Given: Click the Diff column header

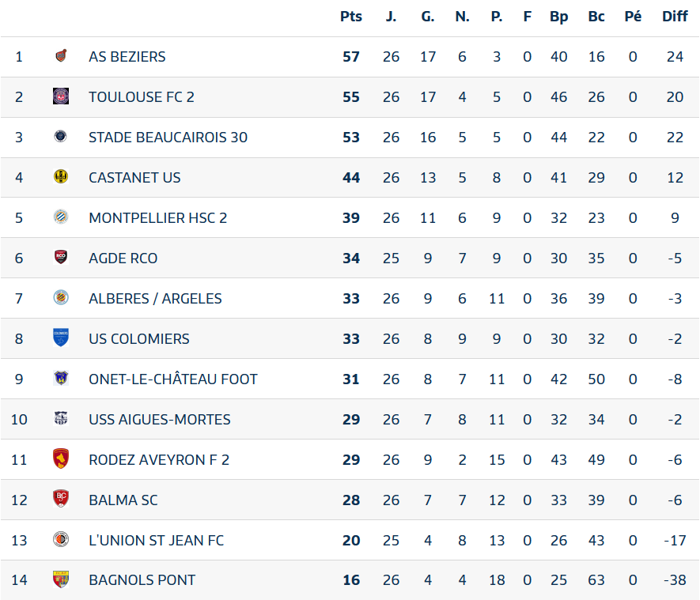Looking at the screenshot, I should (x=675, y=17).
